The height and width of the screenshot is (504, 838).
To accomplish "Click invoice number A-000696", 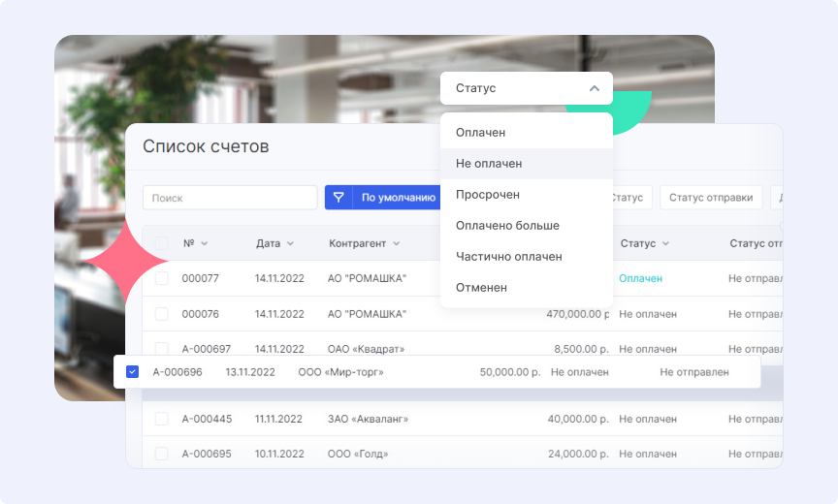I will (x=177, y=371).
